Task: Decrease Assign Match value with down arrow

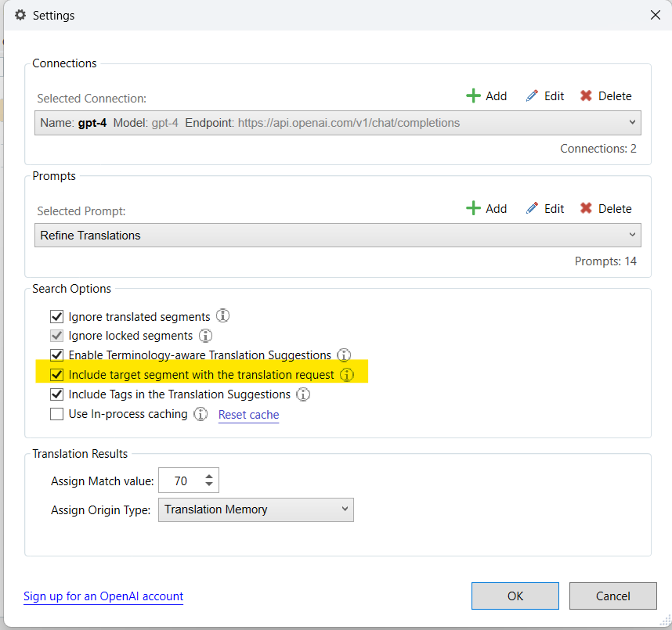Action: (x=208, y=484)
